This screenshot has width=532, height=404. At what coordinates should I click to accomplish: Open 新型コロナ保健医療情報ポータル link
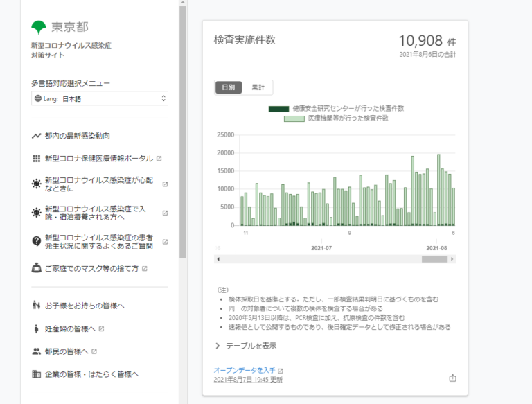coord(99,159)
